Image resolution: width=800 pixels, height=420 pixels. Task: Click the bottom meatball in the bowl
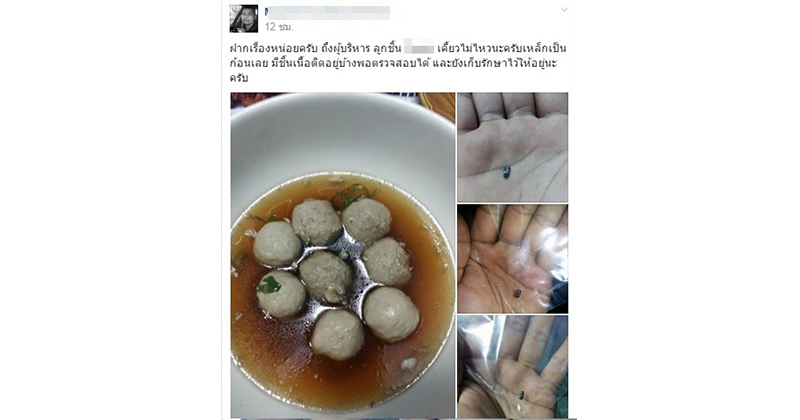click(338, 334)
